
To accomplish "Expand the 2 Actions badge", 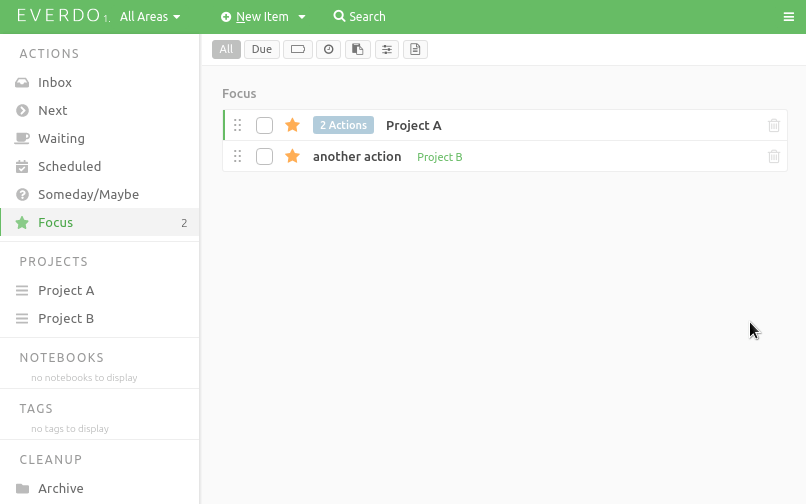I will pos(343,125).
